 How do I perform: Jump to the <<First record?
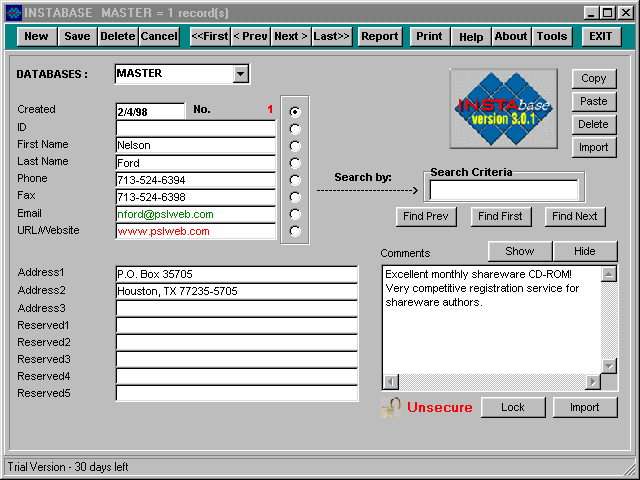click(x=209, y=36)
